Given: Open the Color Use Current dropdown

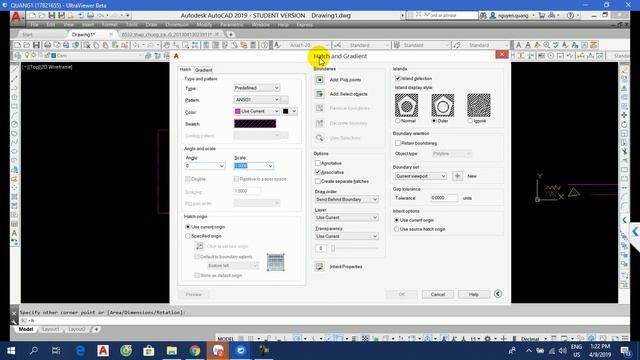Looking at the screenshot, I should tap(257, 111).
